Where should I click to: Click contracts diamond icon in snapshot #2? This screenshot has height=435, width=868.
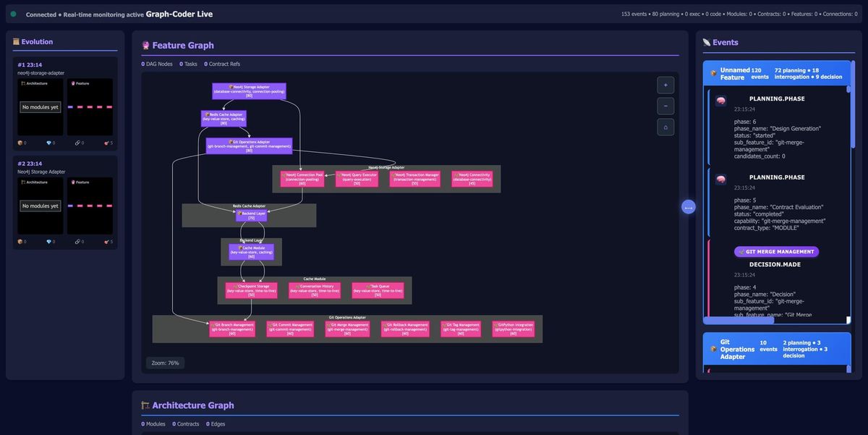click(x=49, y=242)
